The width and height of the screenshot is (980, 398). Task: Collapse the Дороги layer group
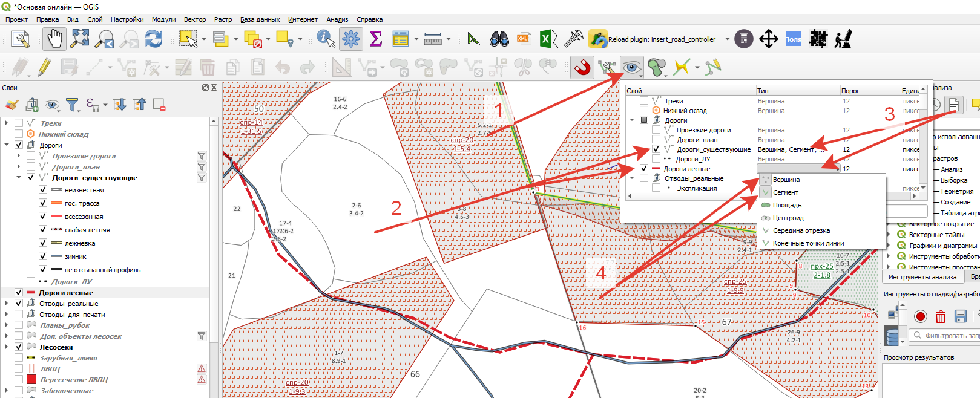(7, 145)
